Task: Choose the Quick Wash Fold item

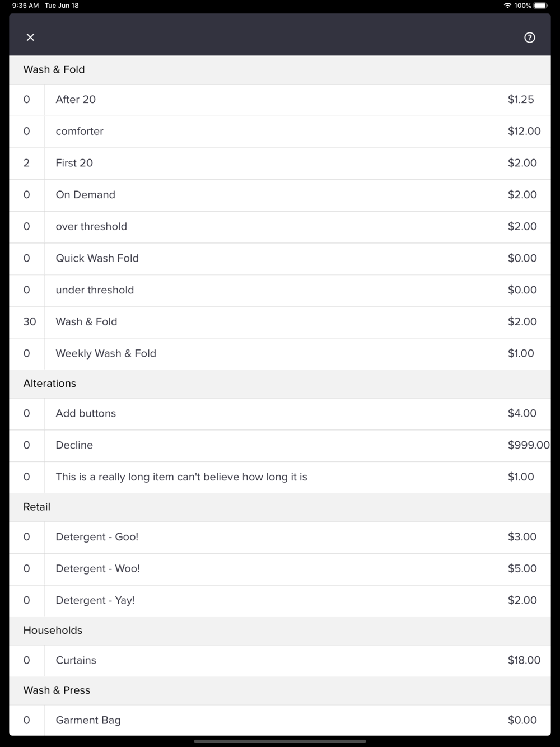Action: [280, 258]
